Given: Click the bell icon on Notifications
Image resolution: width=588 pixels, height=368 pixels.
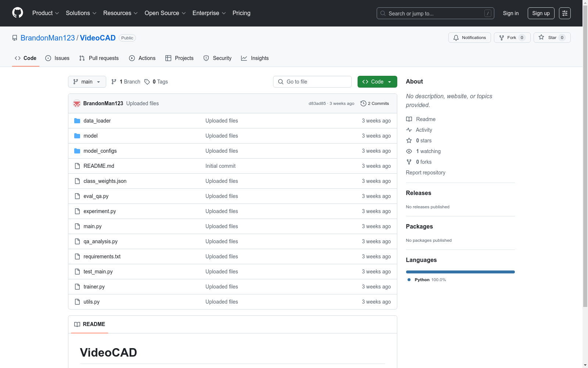Looking at the screenshot, I should [456, 38].
